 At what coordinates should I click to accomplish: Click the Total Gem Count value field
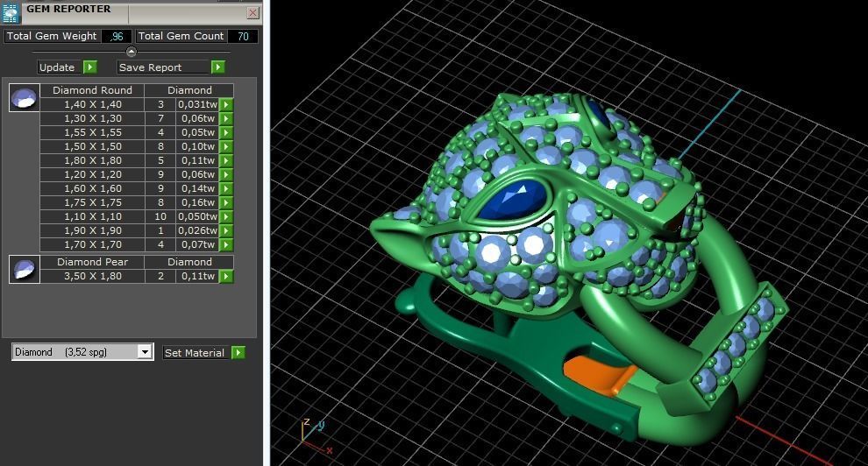[243, 37]
